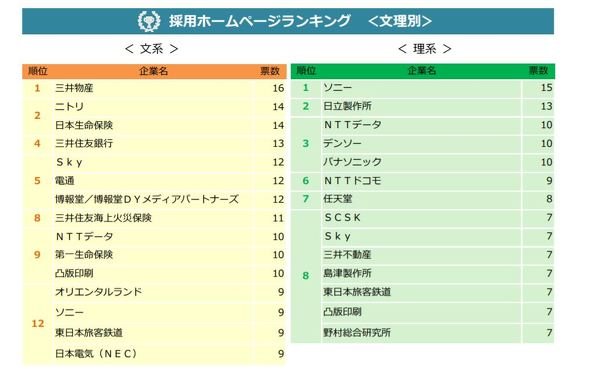Select ニトリ row in 文系 ranking
Viewport: 590px width, 375px height.
click(x=154, y=107)
